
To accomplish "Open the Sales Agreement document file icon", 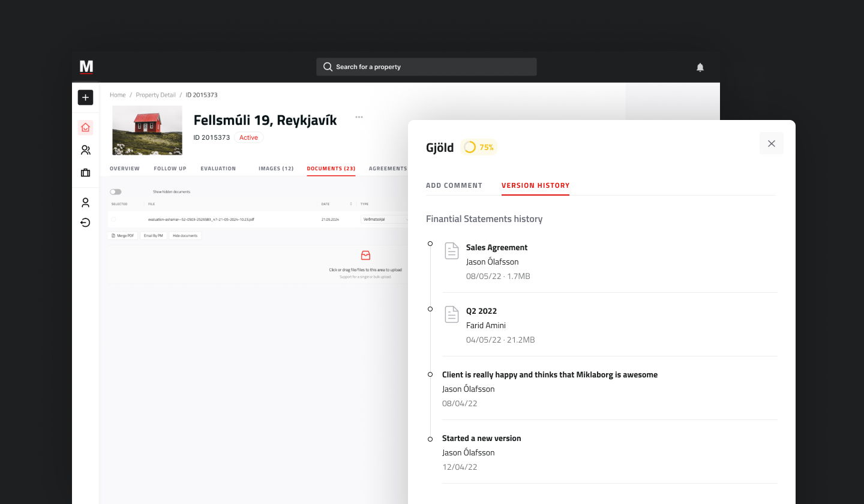I will [451, 251].
